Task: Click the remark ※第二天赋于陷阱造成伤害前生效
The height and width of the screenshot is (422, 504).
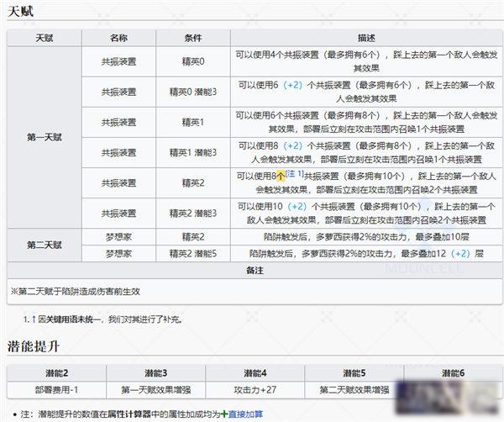Action: pos(76,292)
